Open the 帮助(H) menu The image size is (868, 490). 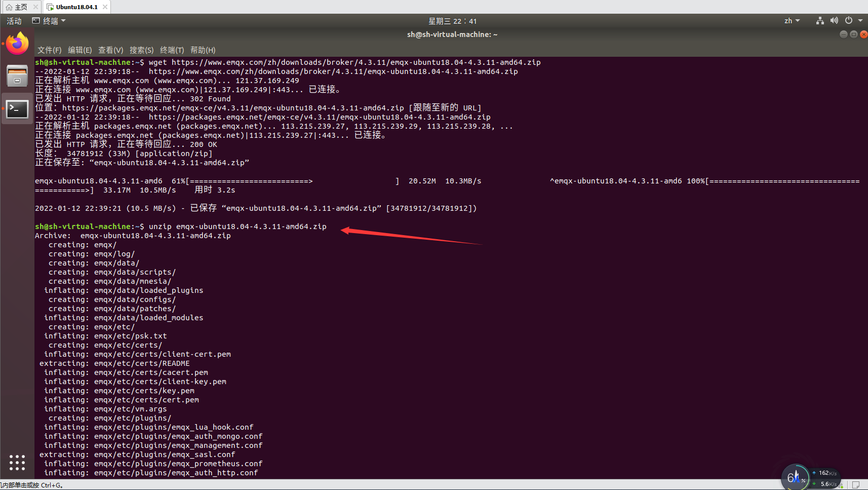[203, 50]
